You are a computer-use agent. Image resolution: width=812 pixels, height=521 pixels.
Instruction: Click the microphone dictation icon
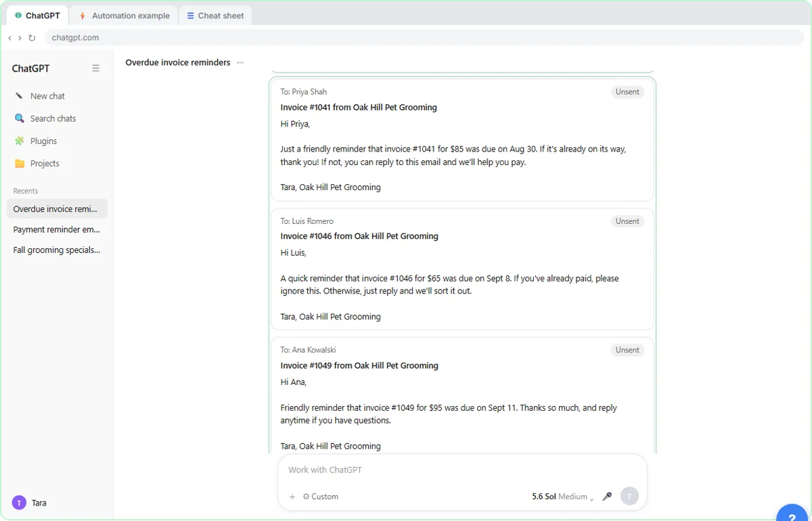tap(607, 497)
